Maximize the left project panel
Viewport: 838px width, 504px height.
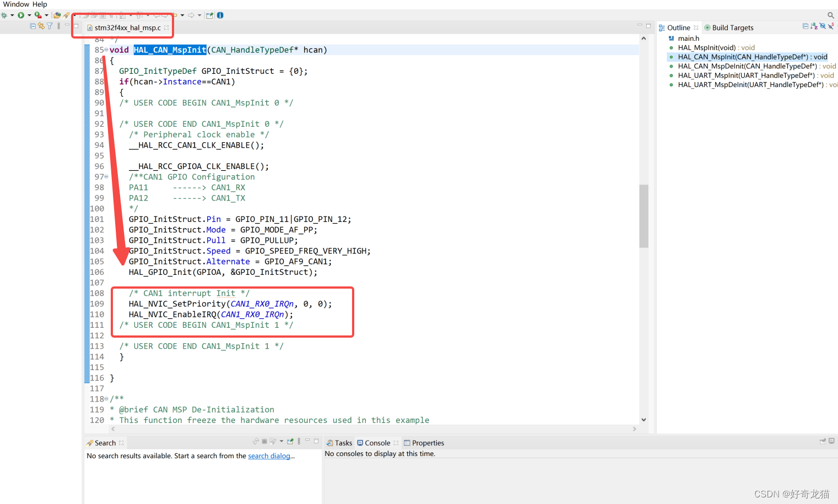[76, 26]
